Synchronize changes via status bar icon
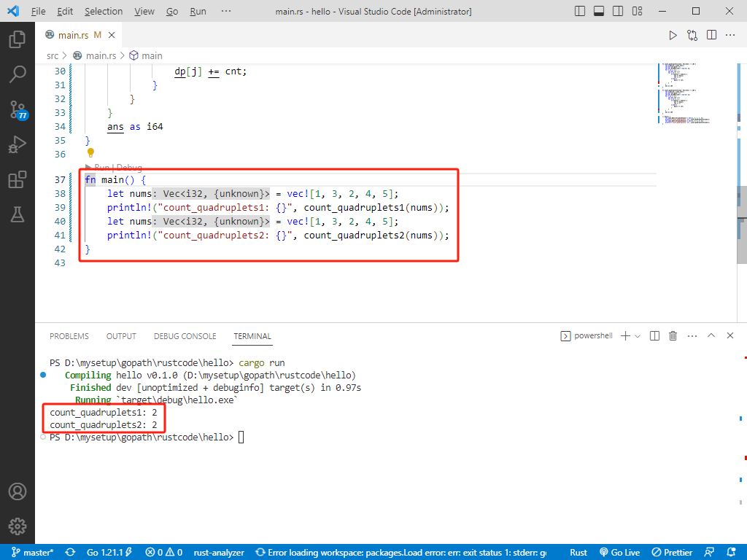Viewport: 747px width, 560px height. click(x=71, y=553)
